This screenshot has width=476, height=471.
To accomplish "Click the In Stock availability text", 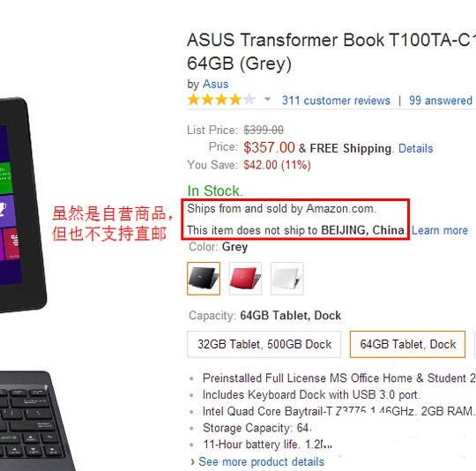I will [215, 191].
